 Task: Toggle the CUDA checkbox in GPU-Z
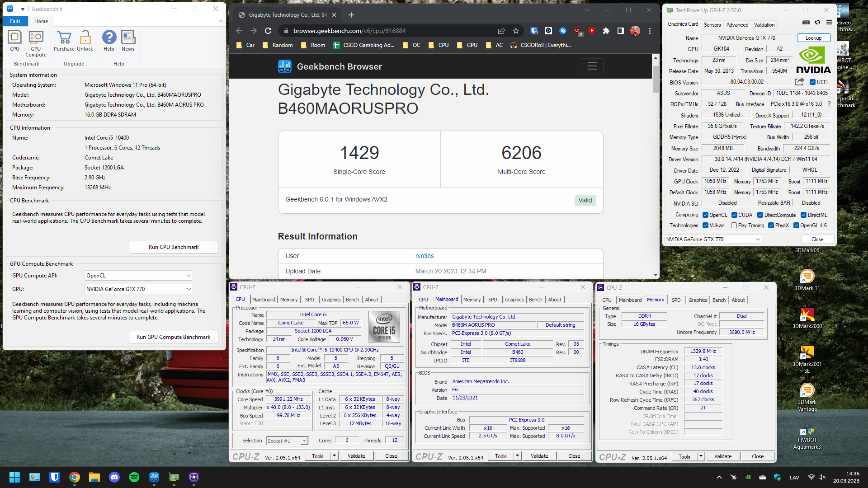click(734, 215)
